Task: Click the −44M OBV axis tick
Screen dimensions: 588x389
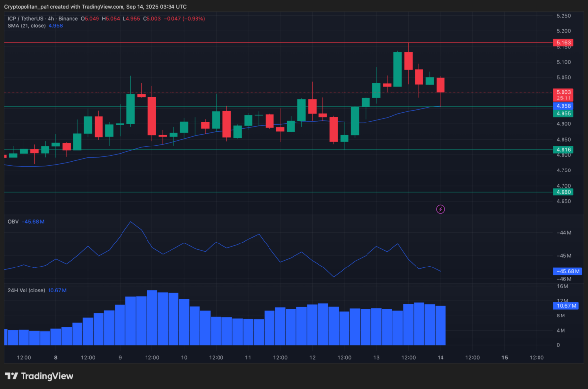Action: click(x=564, y=233)
